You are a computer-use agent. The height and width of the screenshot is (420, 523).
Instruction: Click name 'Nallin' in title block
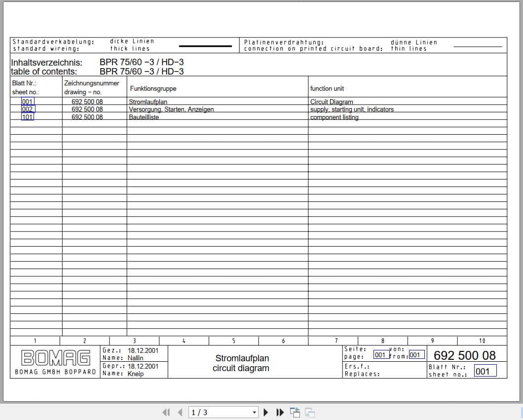pyautogui.click(x=135, y=358)
